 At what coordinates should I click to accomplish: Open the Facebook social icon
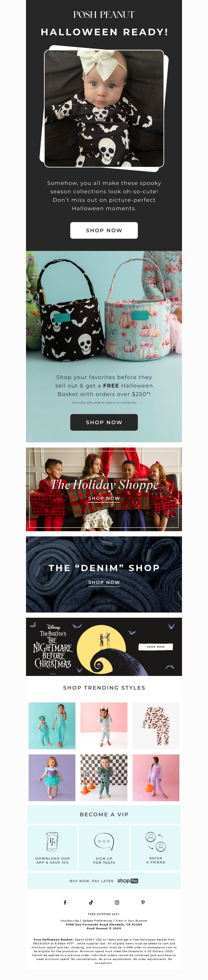pos(65,902)
